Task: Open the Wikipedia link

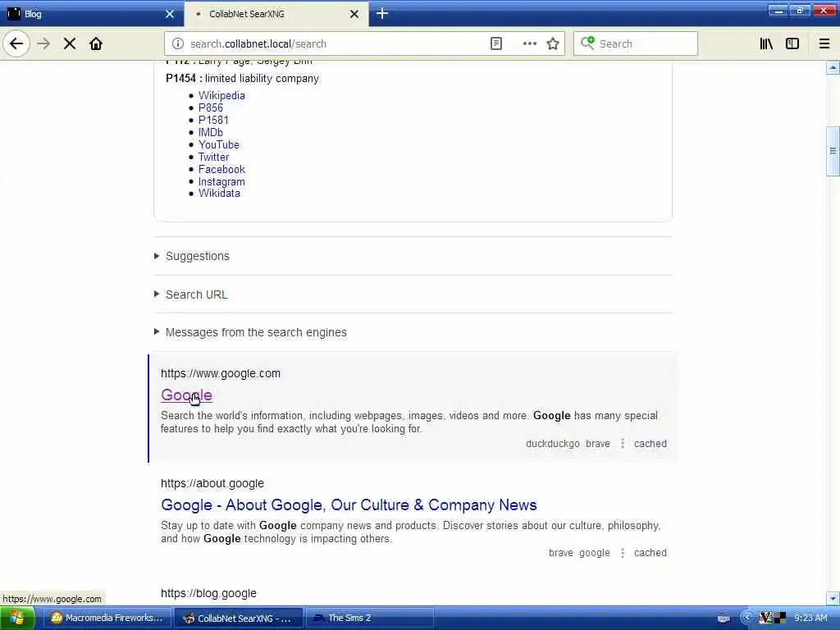Action: [x=221, y=95]
